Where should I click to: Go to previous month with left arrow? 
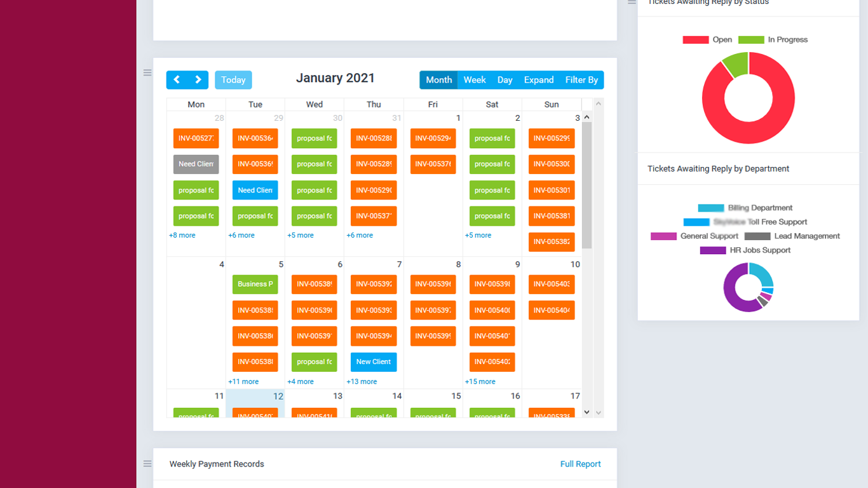[x=177, y=80]
